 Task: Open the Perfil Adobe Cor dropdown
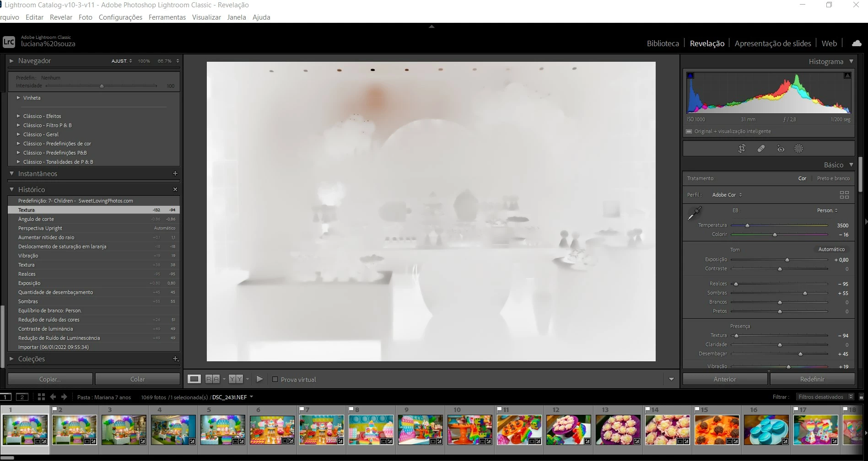click(727, 195)
